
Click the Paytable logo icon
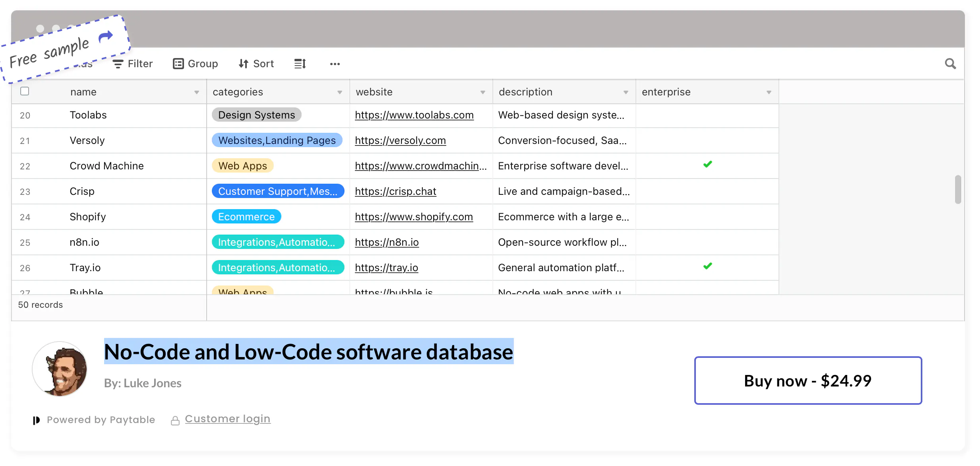coord(36,420)
